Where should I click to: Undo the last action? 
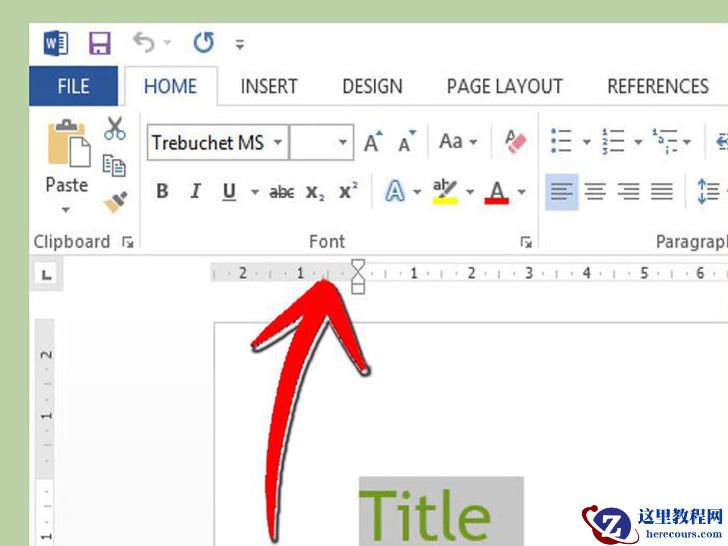[x=143, y=42]
